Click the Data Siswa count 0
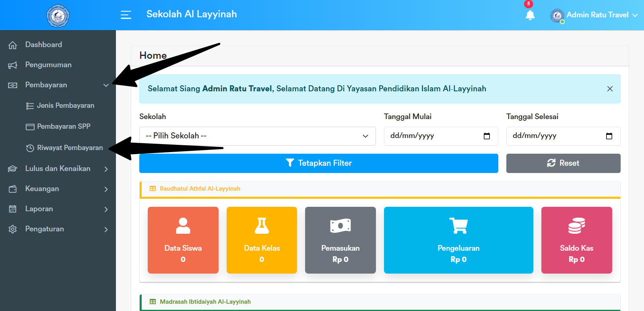Screen dimensions: 644x311 point(183,260)
